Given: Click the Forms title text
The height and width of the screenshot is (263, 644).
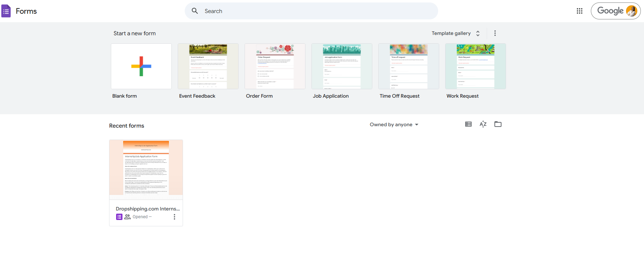Looking at the screenshot, I should click(x=26, y=11).
